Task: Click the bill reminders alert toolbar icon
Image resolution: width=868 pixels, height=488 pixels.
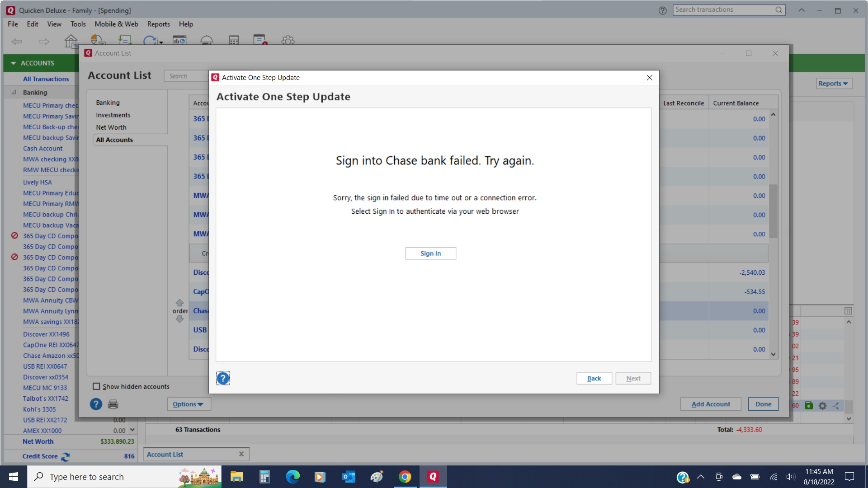Action: (x=260, y=40)
